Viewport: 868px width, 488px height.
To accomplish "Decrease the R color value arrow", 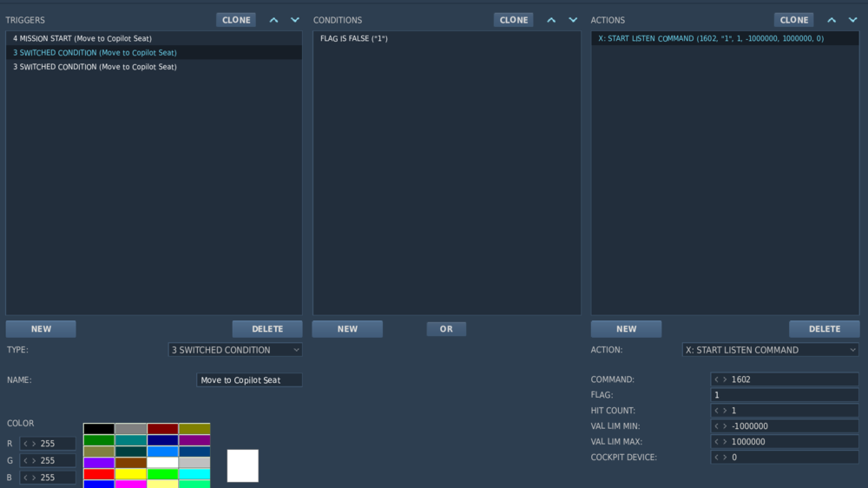I will pyautogui.click(x=25, y=444).
